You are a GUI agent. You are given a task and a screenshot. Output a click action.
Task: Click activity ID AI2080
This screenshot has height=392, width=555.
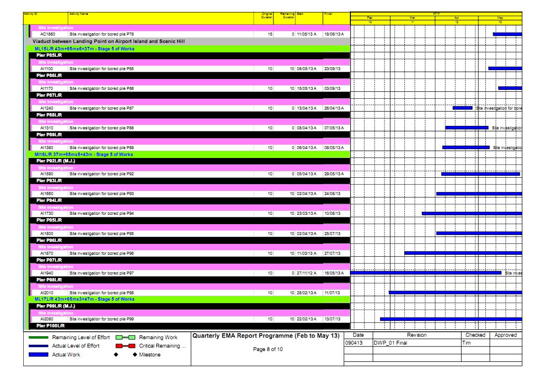(x=47, y=319)
